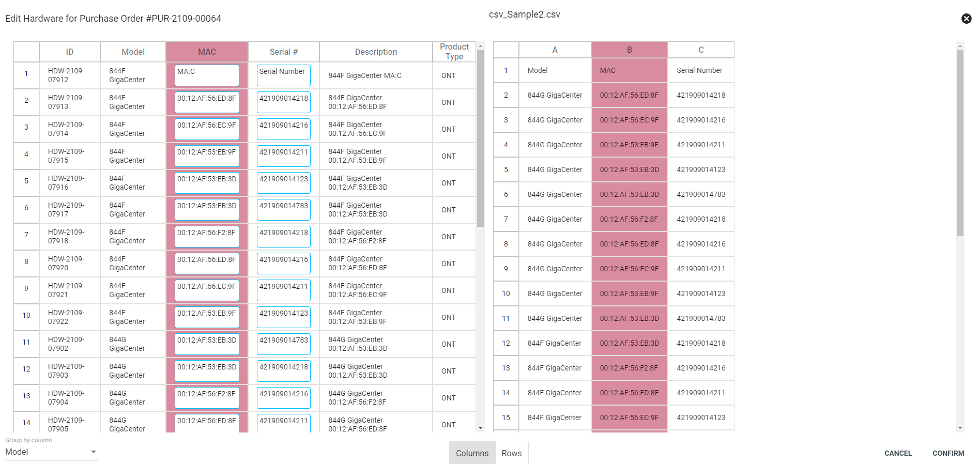Viewport: 980px width, 464px height.
Task: Edit serial input for HDW-2109-07905
Action: click(284, 423)
